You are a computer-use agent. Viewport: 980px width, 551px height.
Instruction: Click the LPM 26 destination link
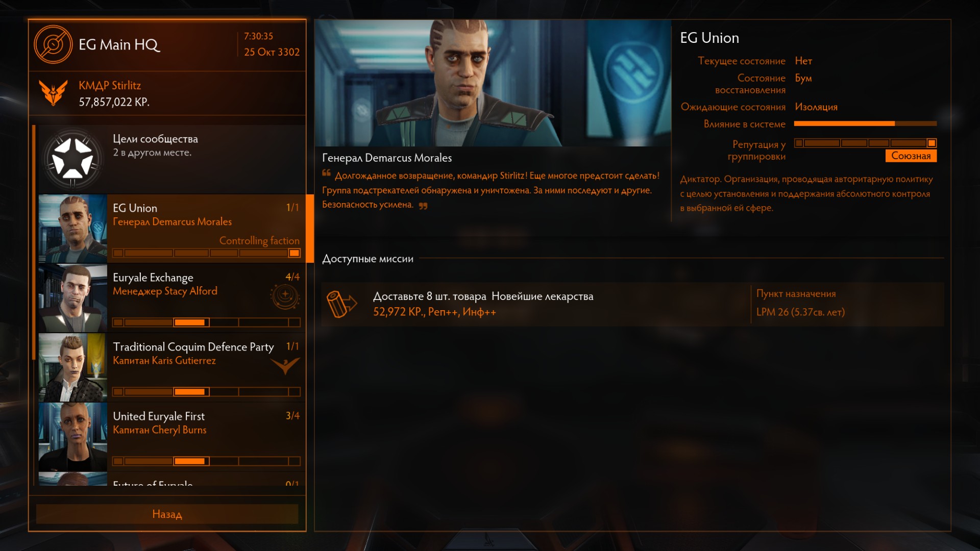(x=800, y=312)
